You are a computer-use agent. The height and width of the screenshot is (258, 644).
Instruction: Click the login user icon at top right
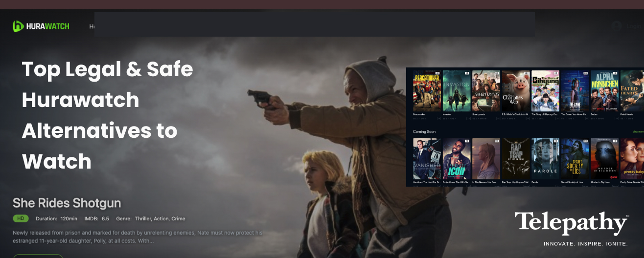click(616, 26)
